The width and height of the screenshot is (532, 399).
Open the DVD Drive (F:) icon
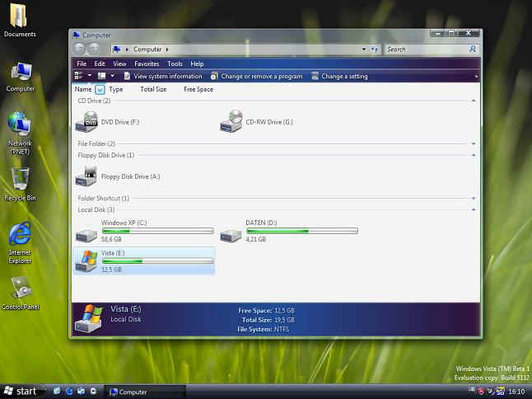coord(86,122)
